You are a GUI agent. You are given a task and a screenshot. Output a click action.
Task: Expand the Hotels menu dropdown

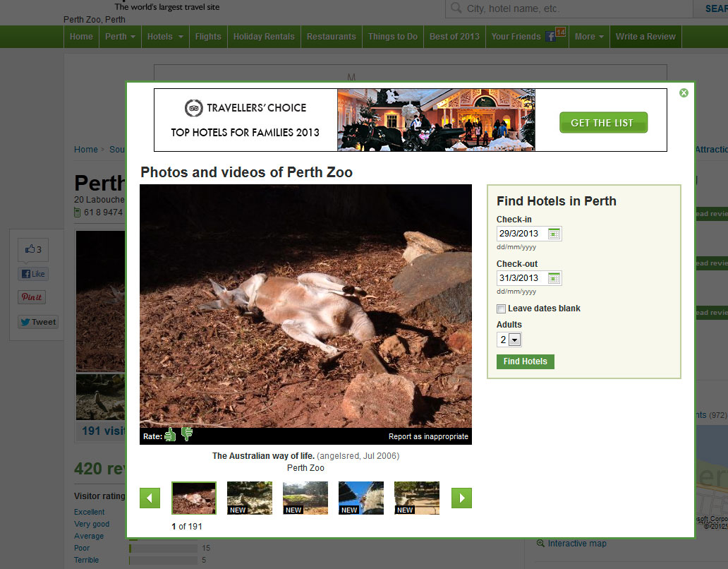point(165,37)
